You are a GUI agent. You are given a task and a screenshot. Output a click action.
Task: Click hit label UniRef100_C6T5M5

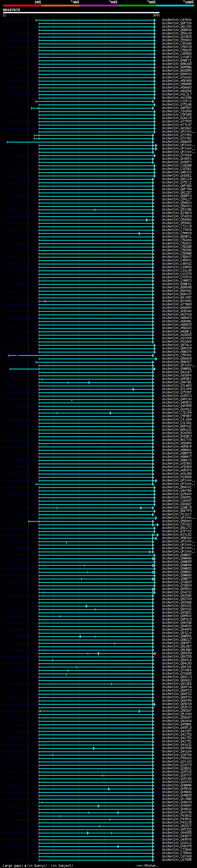click(x=176, y=860)
